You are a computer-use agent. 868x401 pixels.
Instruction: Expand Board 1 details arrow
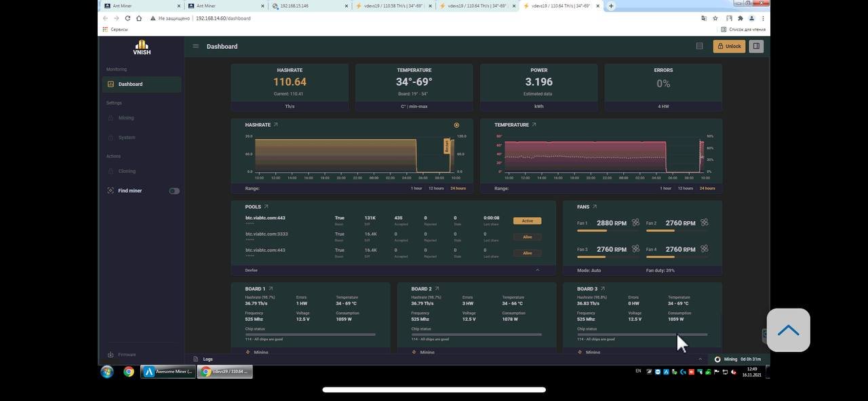tap(271, 289)
